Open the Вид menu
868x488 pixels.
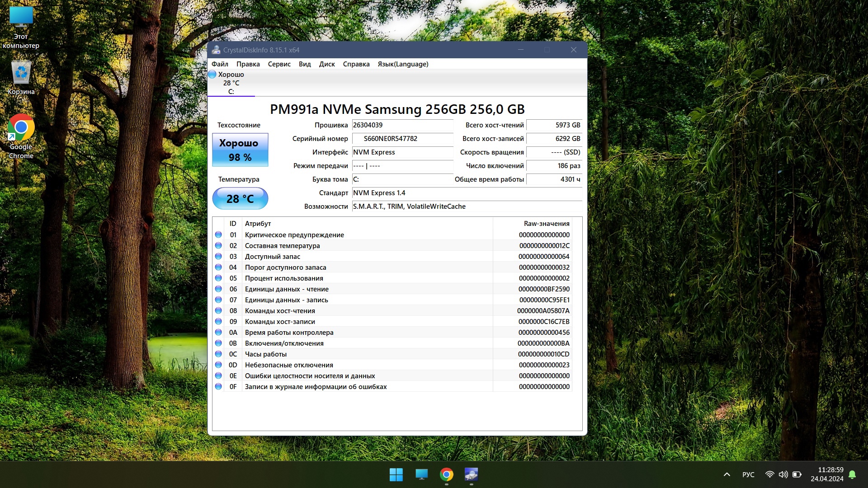[305, 64]
